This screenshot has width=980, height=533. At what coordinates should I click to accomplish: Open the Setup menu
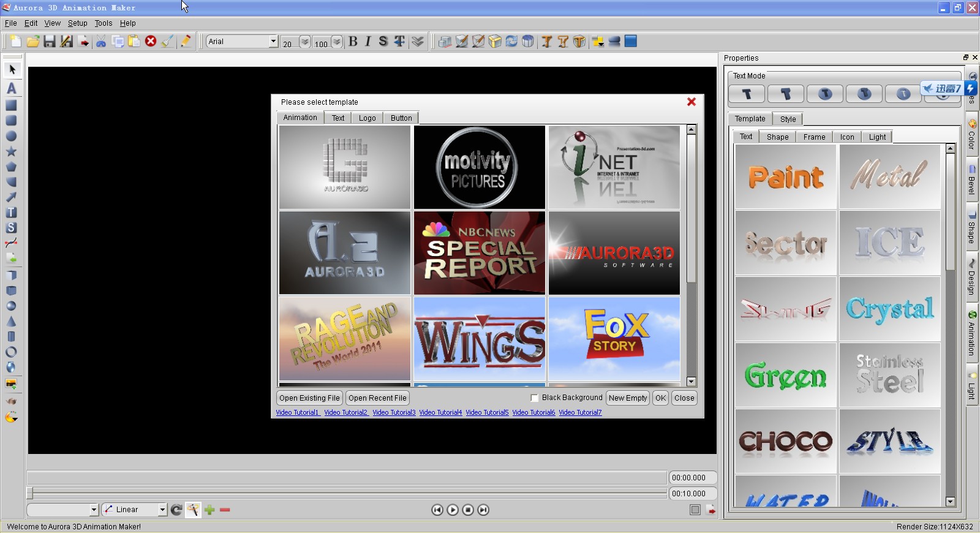pos(77,23)
